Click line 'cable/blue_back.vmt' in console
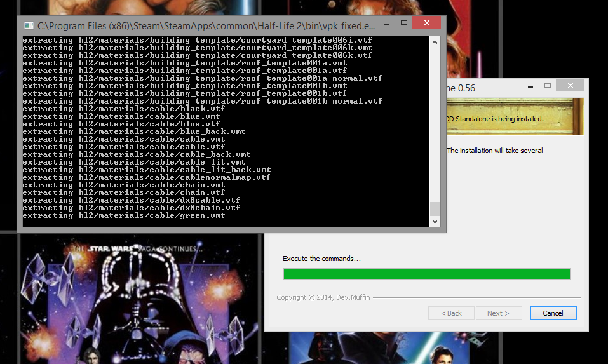The width and height of the screenshot is (608, 364). pyautogui.click(x=134, y=131)
